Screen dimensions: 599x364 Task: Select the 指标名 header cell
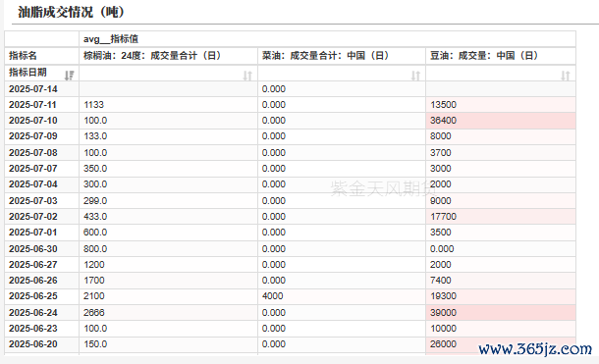pos(41,56)
